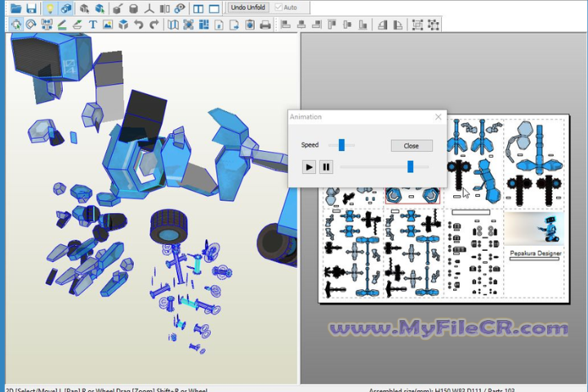Click the animation Speed slider handle

click(x=341, y=145)
